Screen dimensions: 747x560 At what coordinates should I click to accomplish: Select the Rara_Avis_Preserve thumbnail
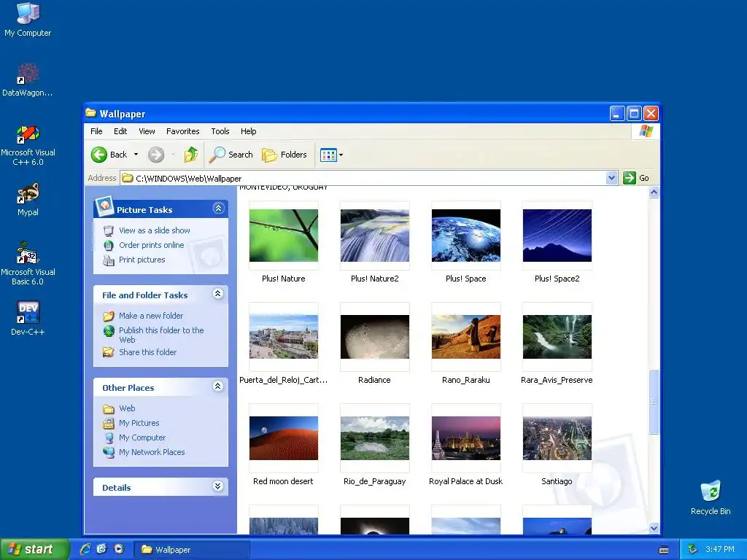click(x=557, y=337)
